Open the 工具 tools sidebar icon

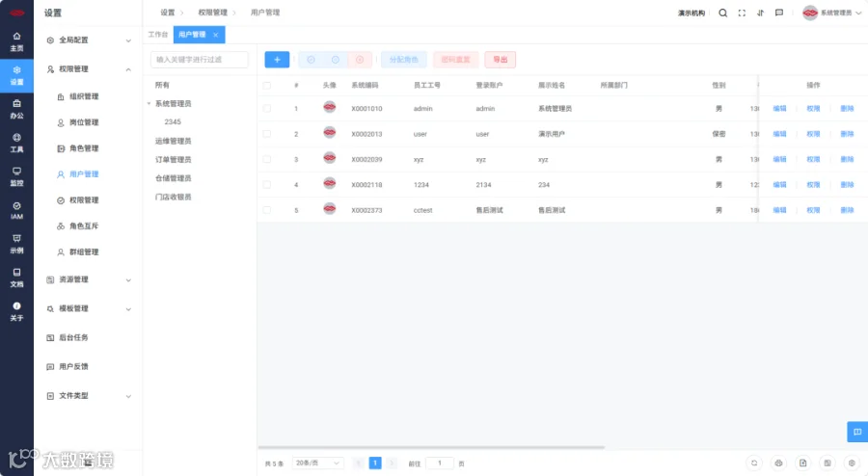click(x=16, y=143)
